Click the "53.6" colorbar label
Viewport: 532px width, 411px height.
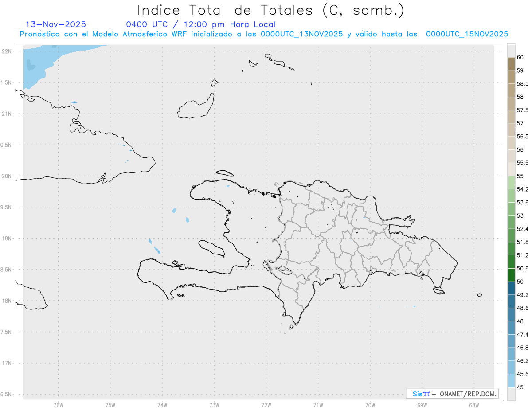click(522, 202)
